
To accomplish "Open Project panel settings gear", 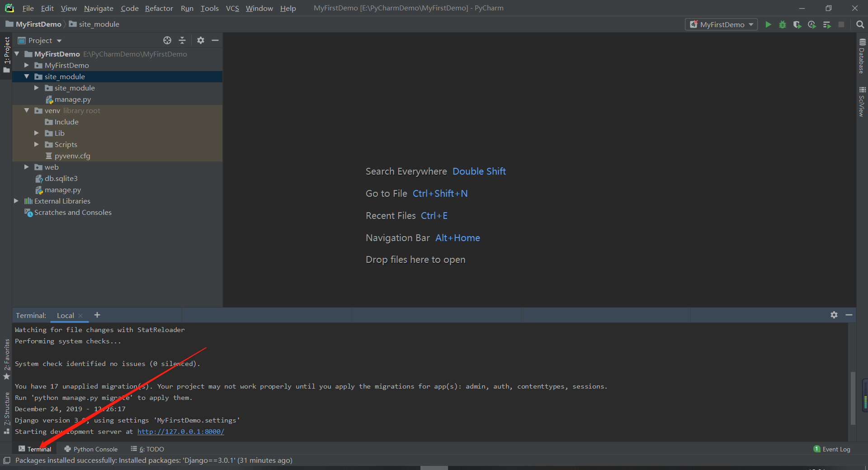I will [201, 40].
